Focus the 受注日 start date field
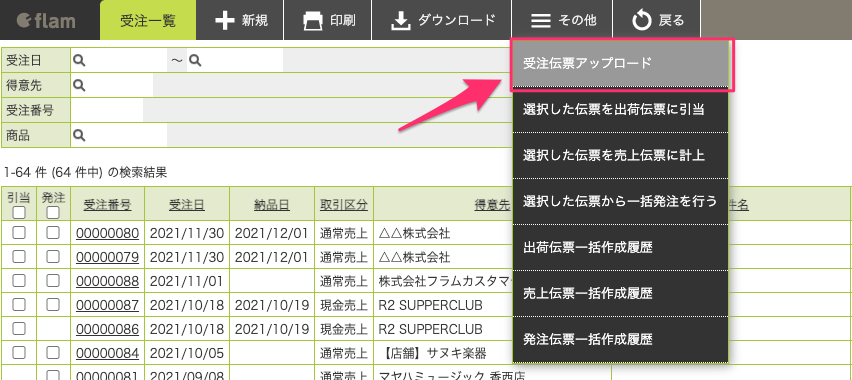The width and height of the screenshot is (852, 380). [x=127, y=60]
